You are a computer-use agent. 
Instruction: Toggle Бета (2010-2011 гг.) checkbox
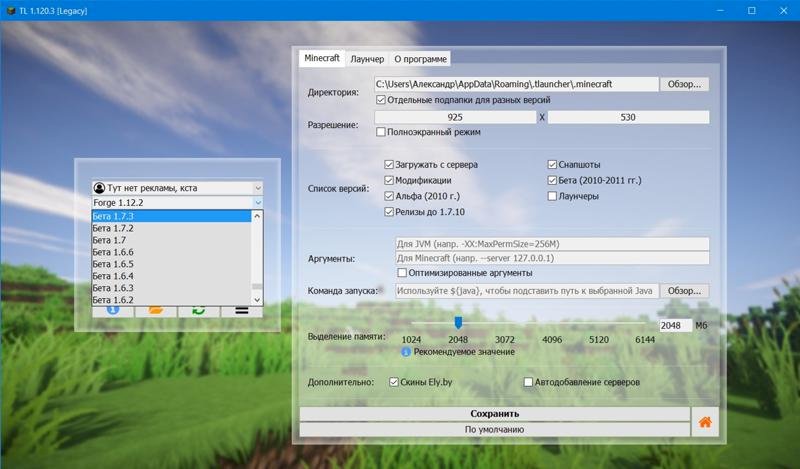(552, 180)
